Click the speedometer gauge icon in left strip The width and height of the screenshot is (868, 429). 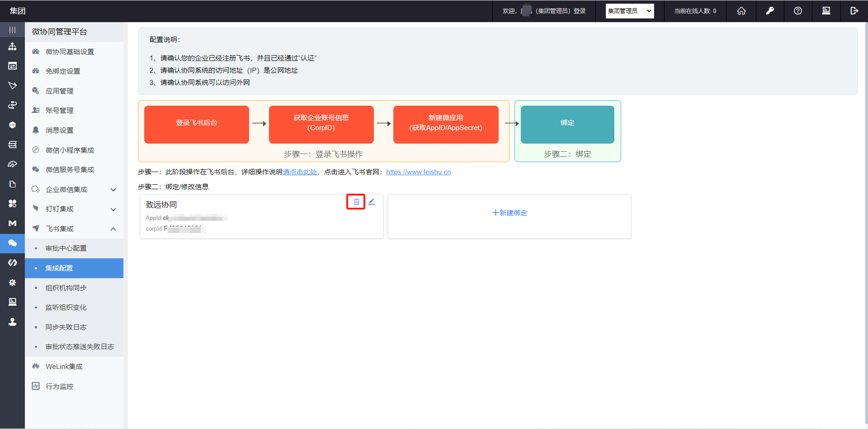coord(12,164)
